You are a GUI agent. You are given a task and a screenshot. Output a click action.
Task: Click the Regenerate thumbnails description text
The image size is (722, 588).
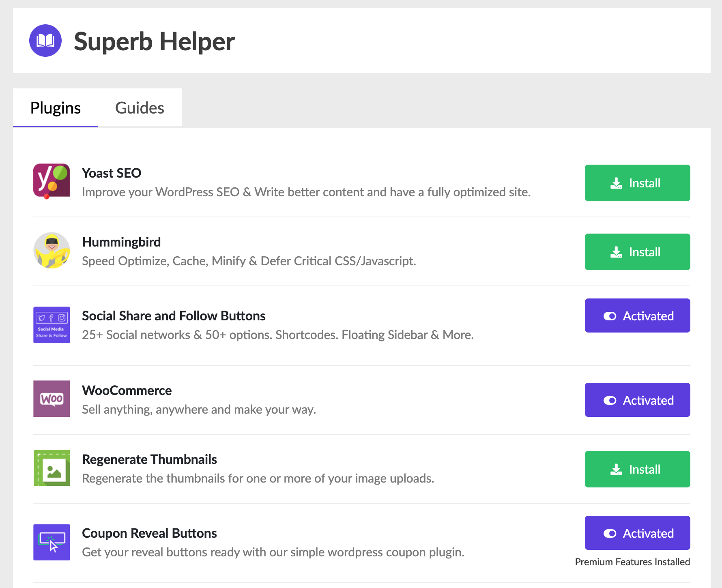click(258, 479)
